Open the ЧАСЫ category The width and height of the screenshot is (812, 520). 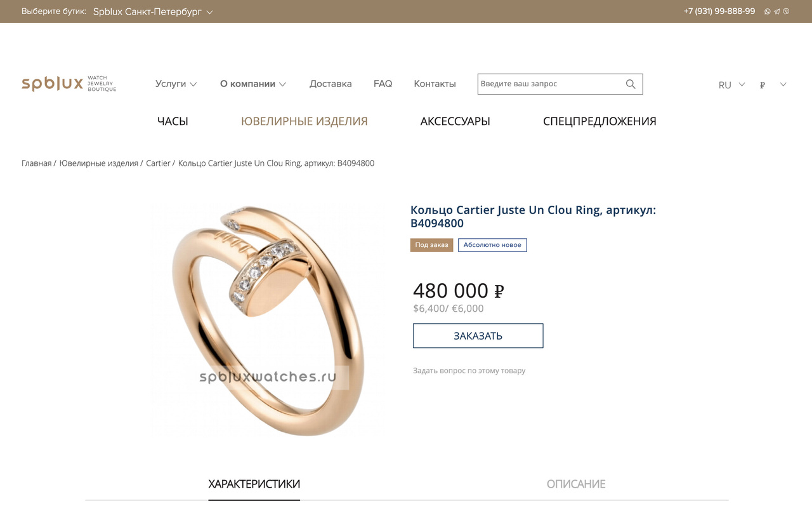tap(173, 121)
